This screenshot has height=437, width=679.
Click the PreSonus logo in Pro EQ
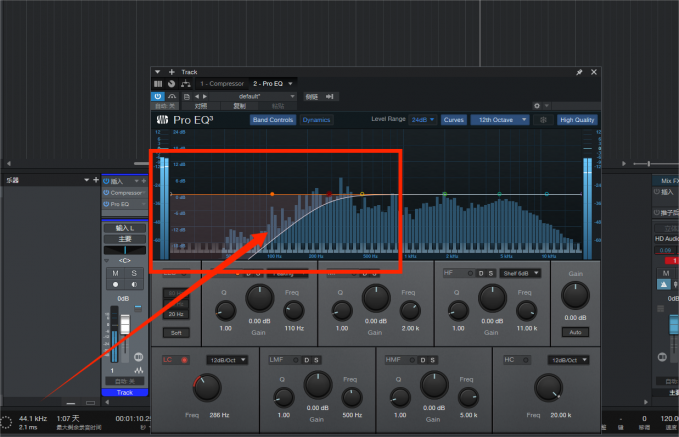(x=162, y=120)
